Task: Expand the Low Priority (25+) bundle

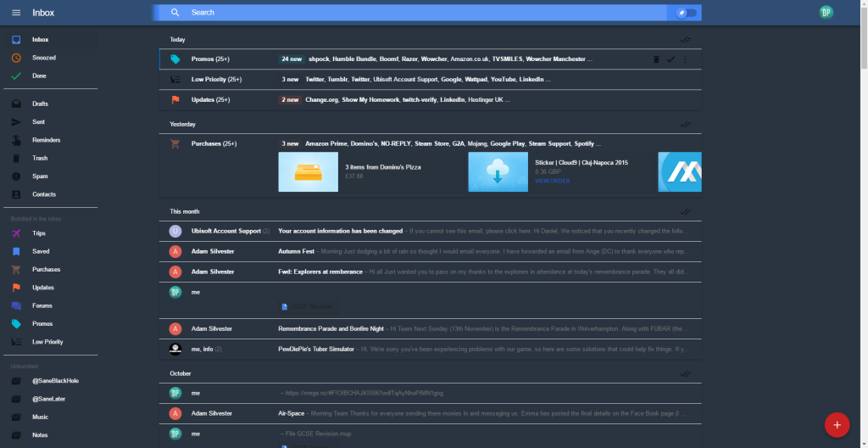Action: (x=430, y=79)
